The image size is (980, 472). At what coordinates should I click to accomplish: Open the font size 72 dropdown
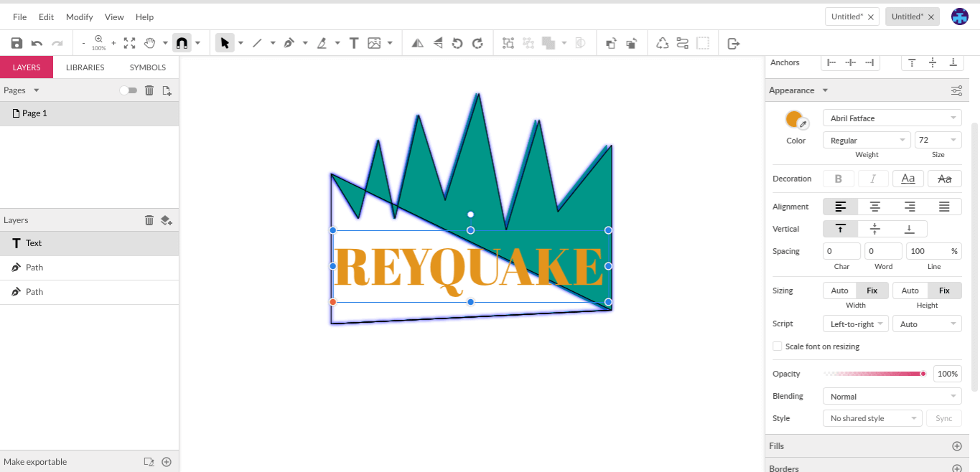coord(938,141)
